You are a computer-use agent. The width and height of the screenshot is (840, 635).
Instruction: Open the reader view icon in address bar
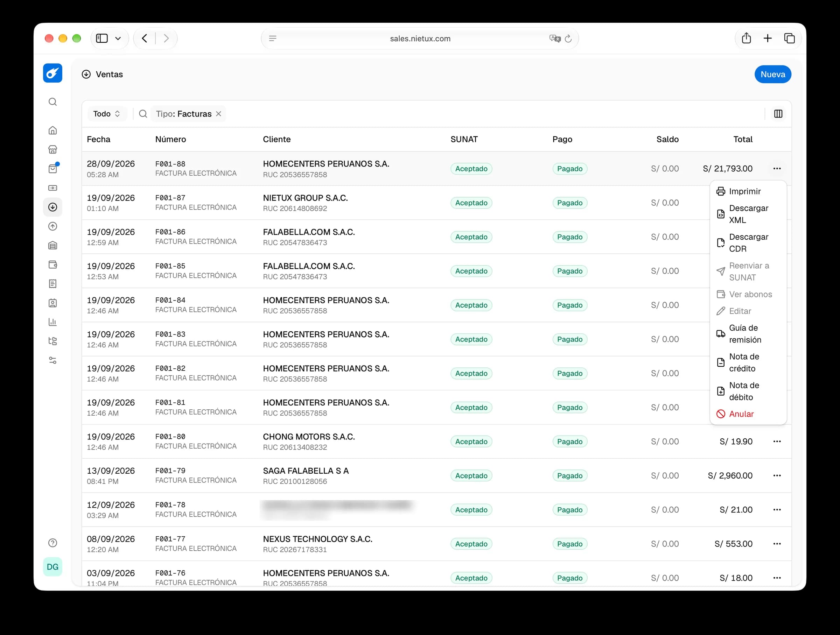click(x=273, y=38)
